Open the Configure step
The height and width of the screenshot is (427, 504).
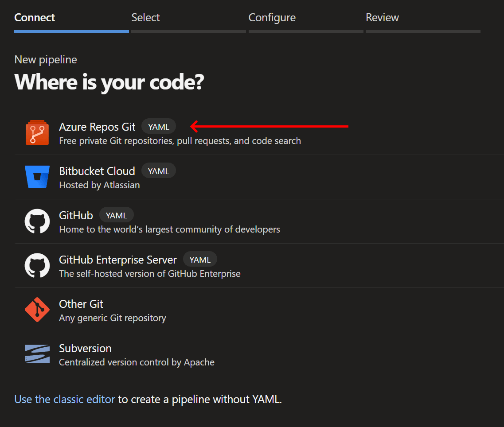pos(272,17)
